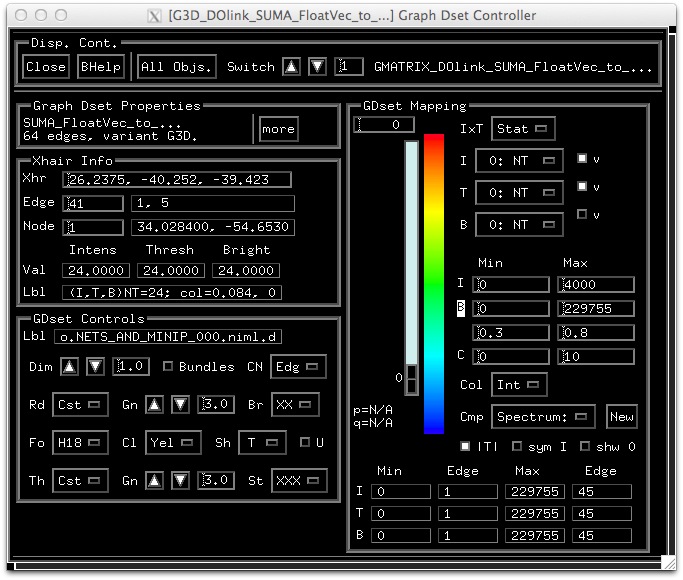
Task: Click the Bright Val 24.0000 cell
Action: [x=246, y=270]
